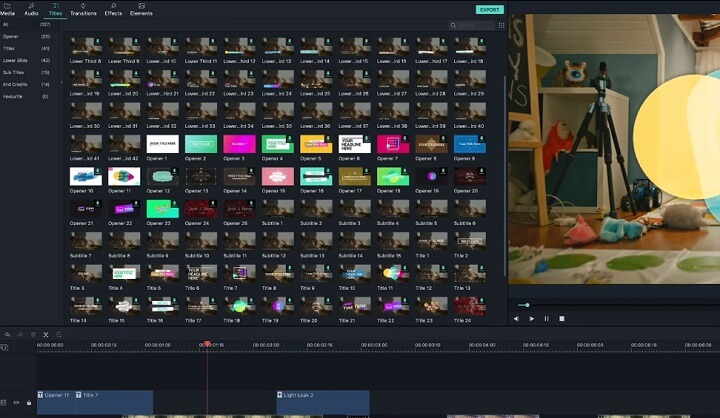The image size is (720, 418).
Task: Select the Light Leak 2 clip on timeline
Action: coord(323,402)
